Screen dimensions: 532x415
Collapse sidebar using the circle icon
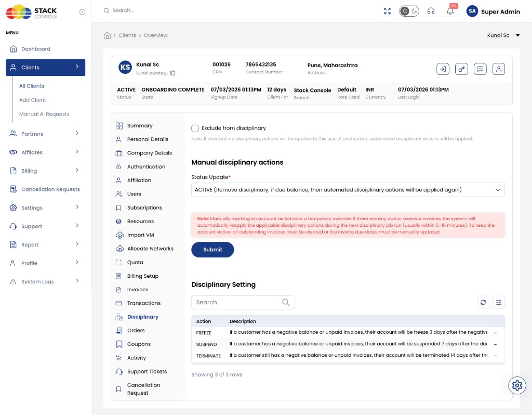click(82, 12)
